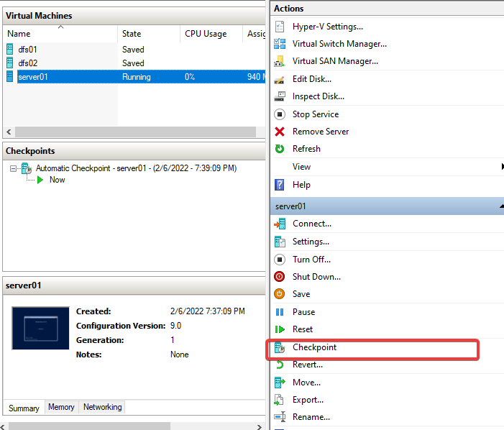Click the red X Remove Server icon

[280, 132]
